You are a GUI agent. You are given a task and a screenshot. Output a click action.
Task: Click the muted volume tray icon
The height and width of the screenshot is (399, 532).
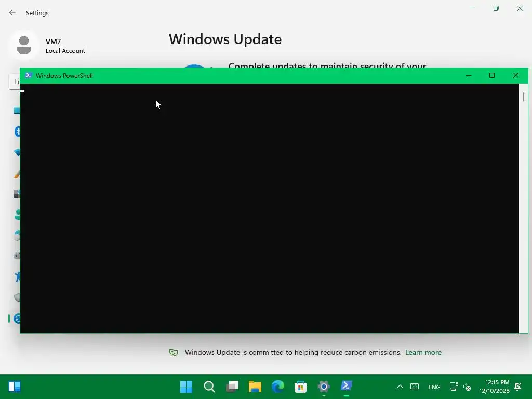(x=467, y=387)
